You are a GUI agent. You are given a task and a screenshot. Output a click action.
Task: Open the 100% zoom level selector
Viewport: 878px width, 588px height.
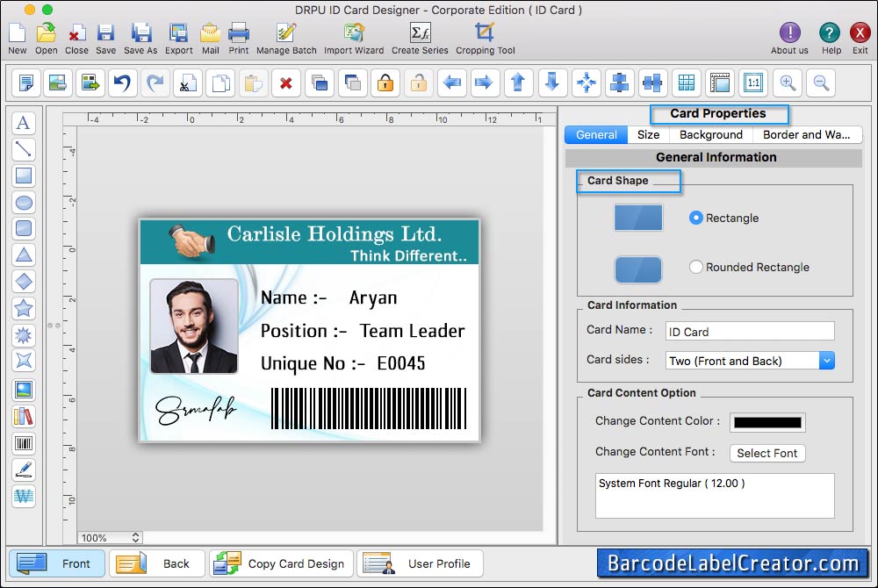click(110, 538)
